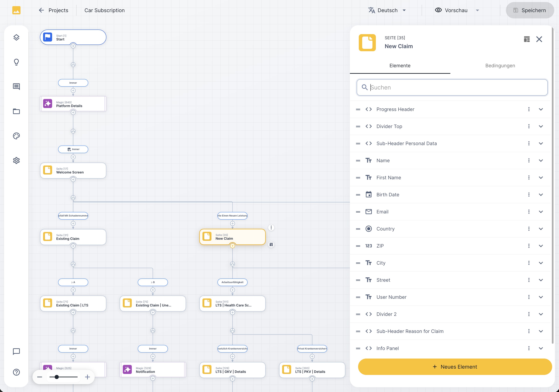This screenshot has height=392, width=559.
Task: Open the Deutsch language dropdown
Action: (387, 10)
